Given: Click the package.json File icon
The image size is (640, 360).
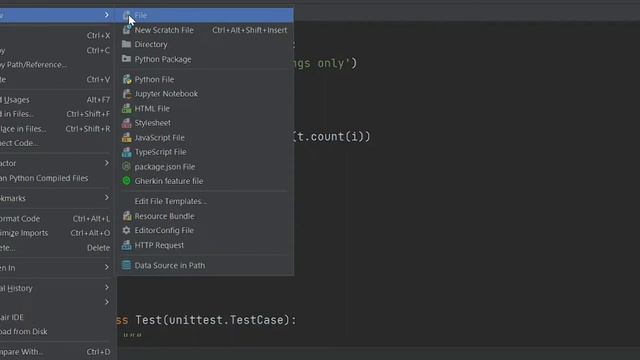Looking at the screenshot, I should click(127, 167).
